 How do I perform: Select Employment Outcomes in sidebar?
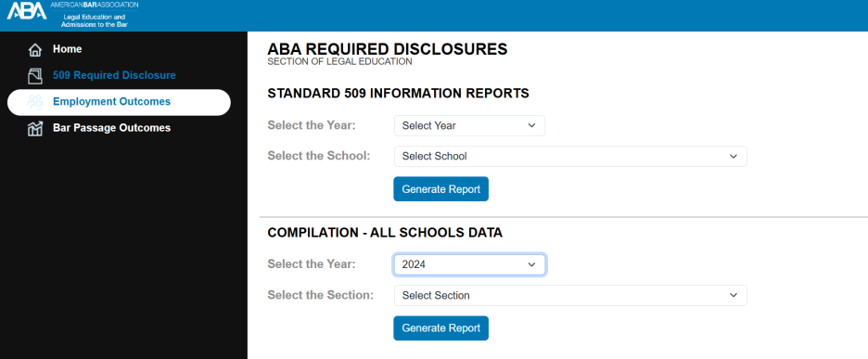(119, 102)
